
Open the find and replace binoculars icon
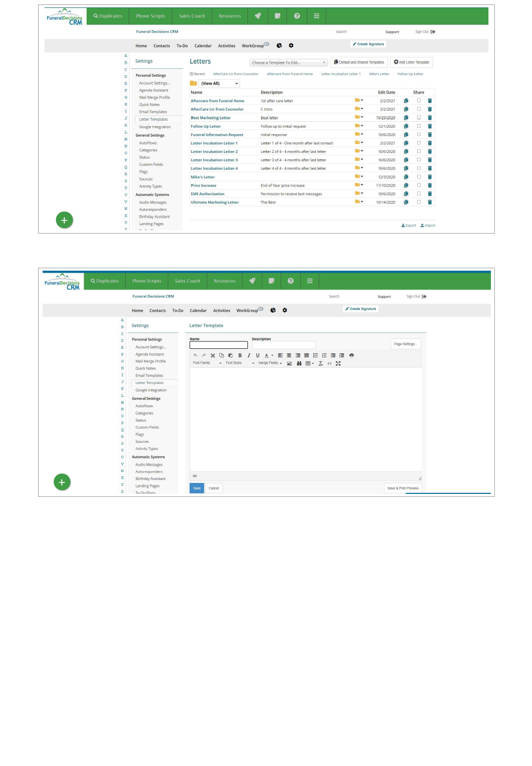(299, 363)
